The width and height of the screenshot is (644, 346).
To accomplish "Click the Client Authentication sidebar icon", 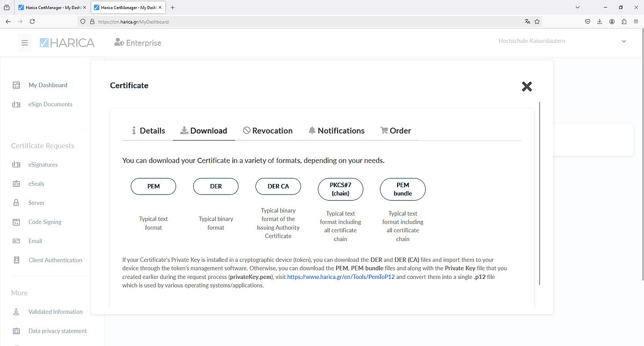I will pos(16,260).
